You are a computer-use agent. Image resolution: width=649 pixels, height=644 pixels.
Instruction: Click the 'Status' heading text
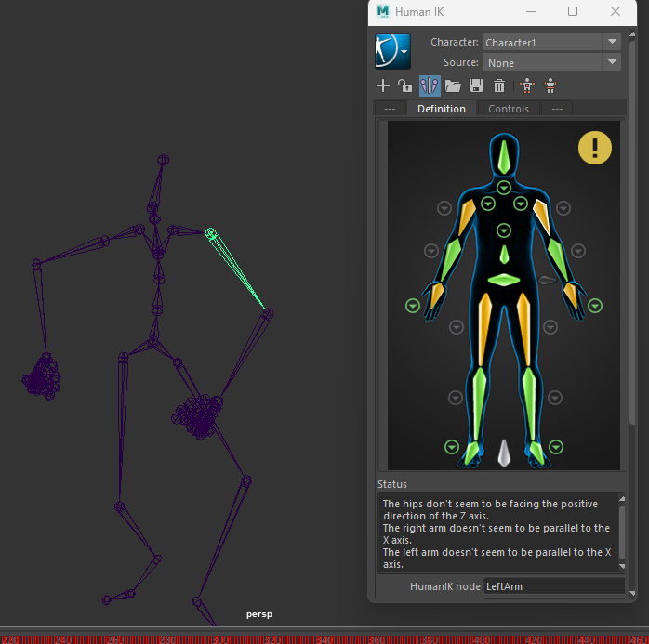click(392, 484)
